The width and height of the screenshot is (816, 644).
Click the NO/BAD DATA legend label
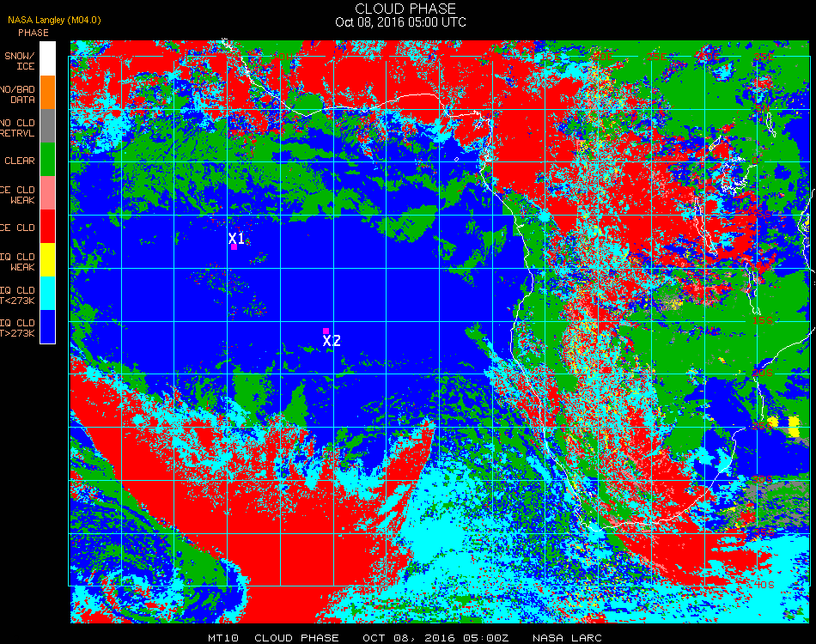coord(17,94)
